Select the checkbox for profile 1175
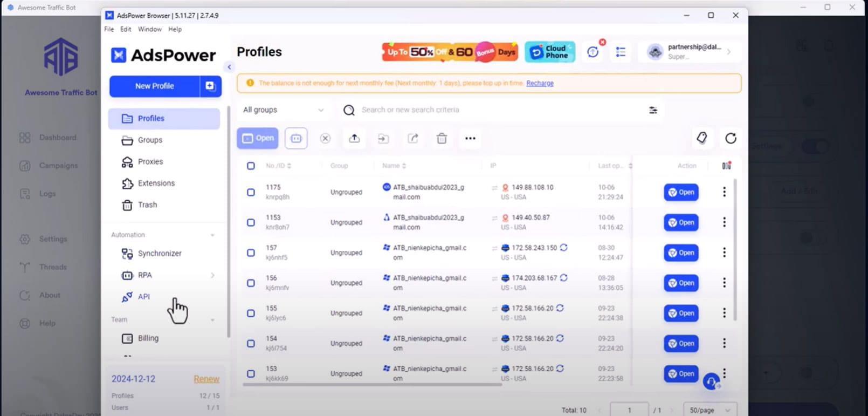Image resolution: width=868 pixels, height=416 pixels. (x=251, y=192)
